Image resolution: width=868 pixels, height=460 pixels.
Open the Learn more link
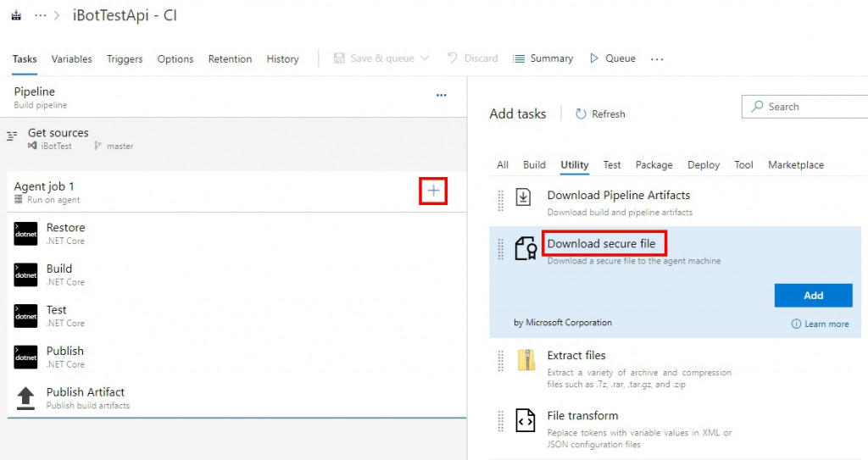pos(826,324)
